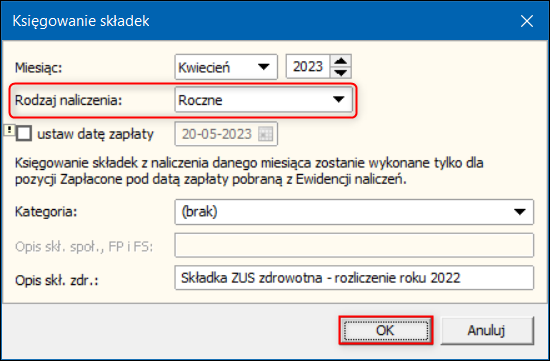Click the calendar icon in the date field
550x361 pixels.
pyautogui.click(x=266, y=134)
